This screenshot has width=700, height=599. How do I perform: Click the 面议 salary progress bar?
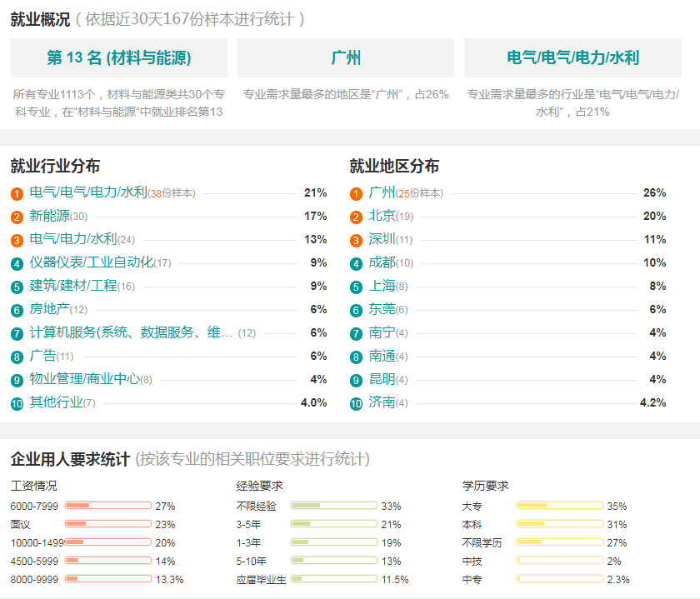[x=108, y=523]
